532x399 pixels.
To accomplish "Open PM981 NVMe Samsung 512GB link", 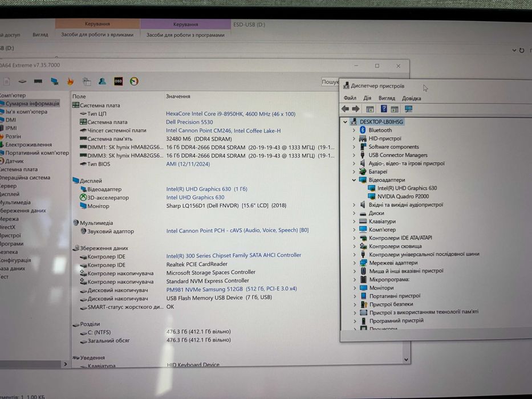I will click(x=232, y=289).
